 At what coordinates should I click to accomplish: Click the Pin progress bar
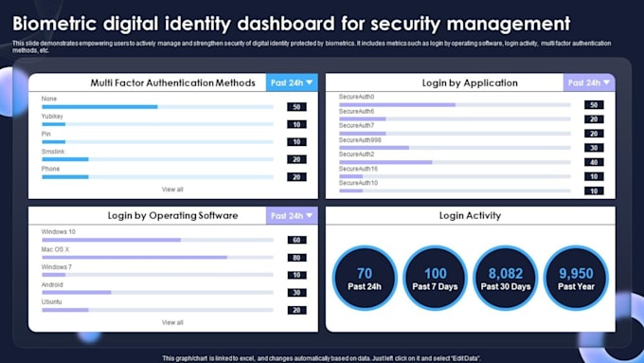tap(158, 142)
